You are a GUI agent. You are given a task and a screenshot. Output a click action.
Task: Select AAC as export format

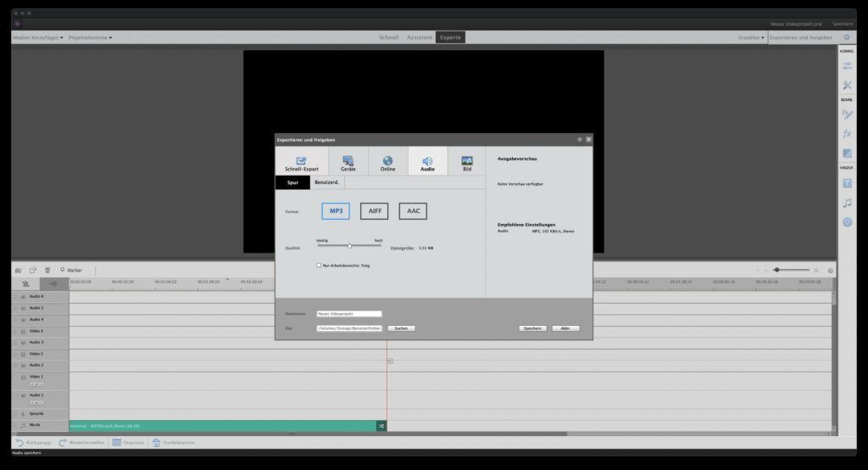tap(413, 211)
